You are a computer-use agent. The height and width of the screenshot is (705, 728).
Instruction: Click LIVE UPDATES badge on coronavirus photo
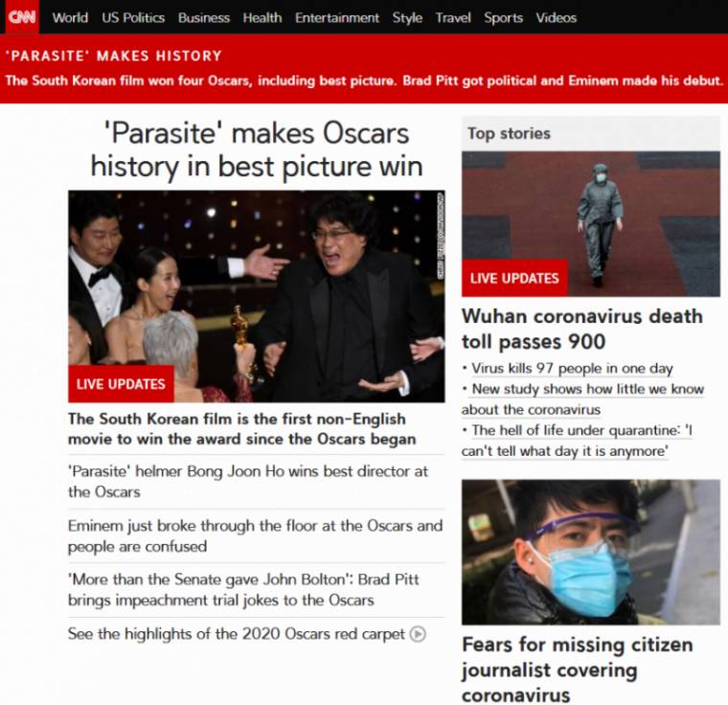point(514,278)
